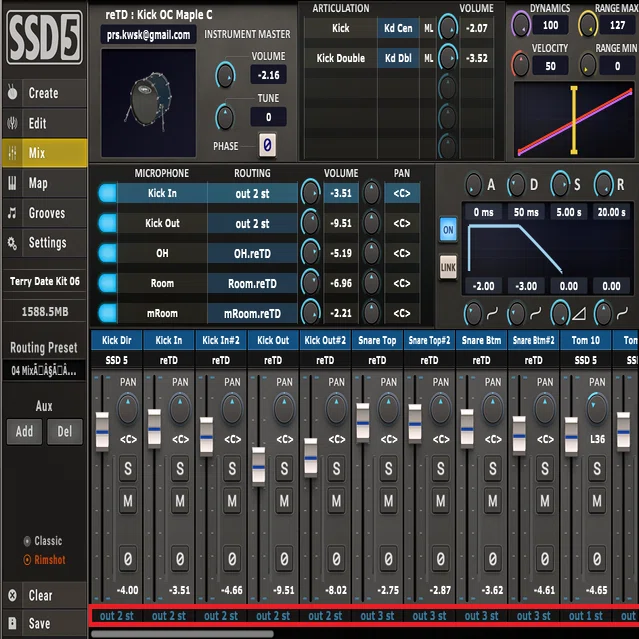Viewport: 639px width, 639px height.
Task: Click the Instrument Master volume knob
Action: 225,75
